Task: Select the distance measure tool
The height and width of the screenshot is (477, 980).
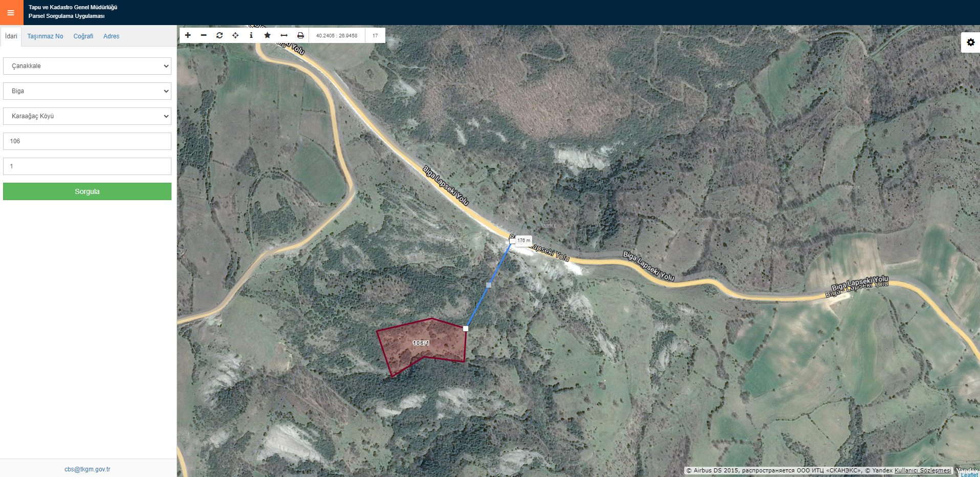Action: click(x=284, y=35)
